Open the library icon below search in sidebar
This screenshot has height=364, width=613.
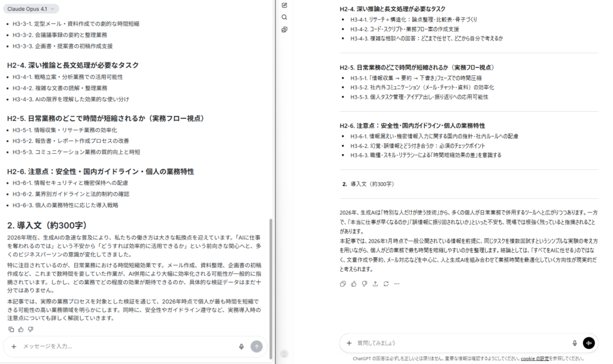pyautogui.click(x=284, y=29)
